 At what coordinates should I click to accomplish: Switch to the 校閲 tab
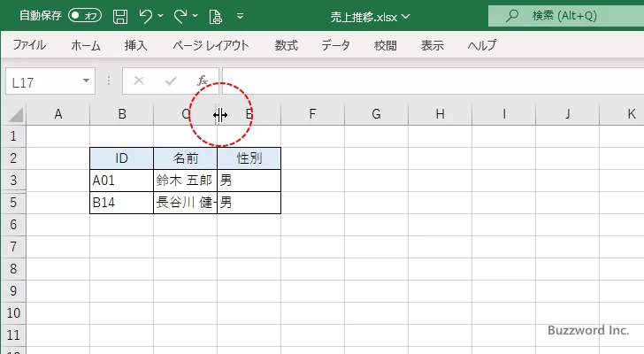(386, 45)
